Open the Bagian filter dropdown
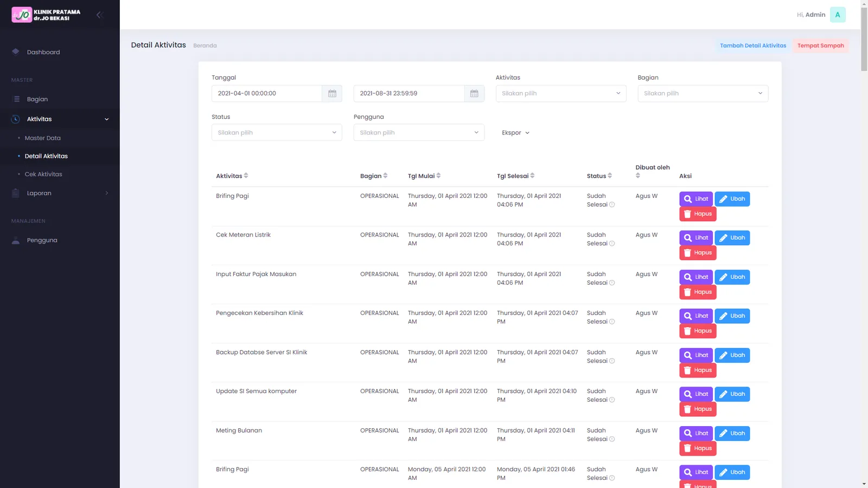The image size is (868, 488). (x=703, y=93)
